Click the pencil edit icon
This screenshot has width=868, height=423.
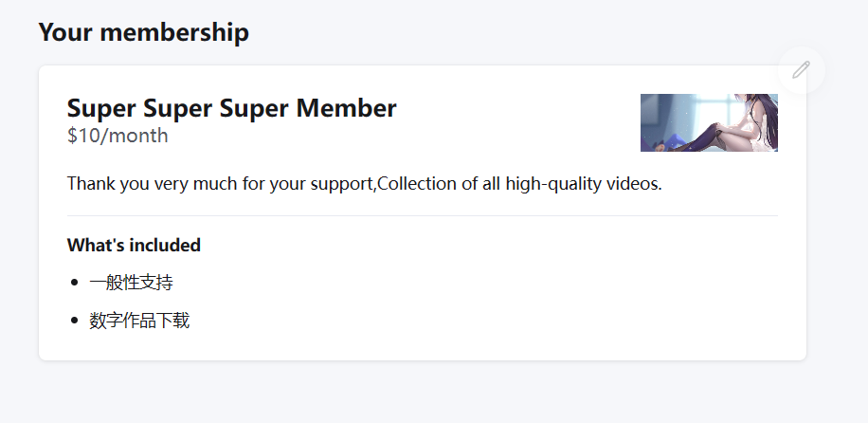click(x=801, y=69)
